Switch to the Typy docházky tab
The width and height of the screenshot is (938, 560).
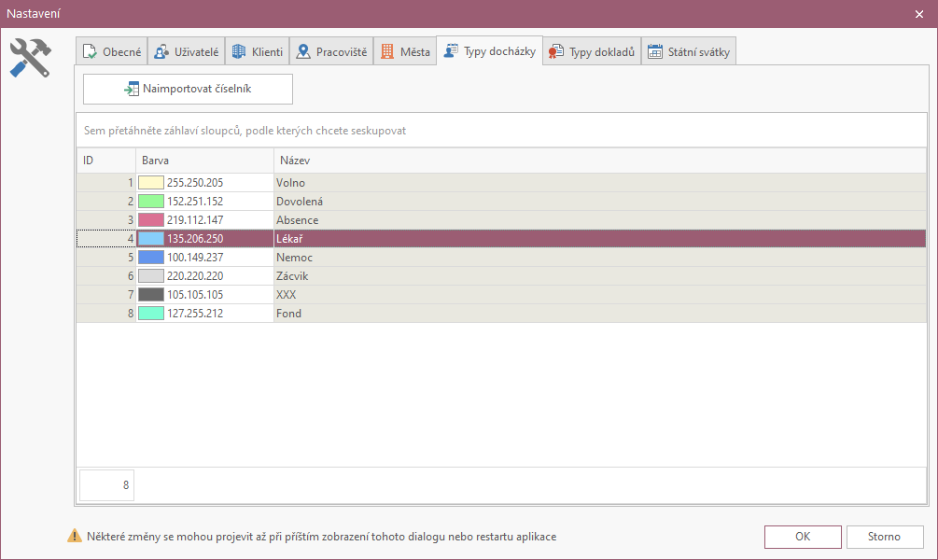point(490,51)
